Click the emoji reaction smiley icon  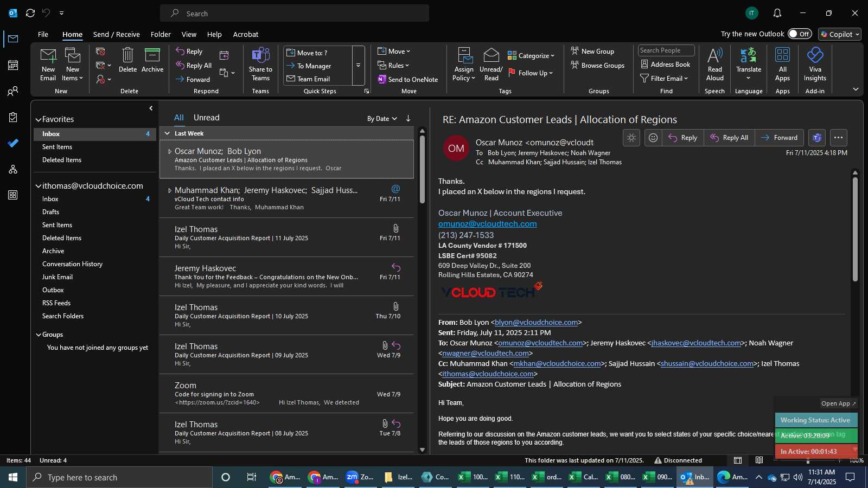[653, 138]
